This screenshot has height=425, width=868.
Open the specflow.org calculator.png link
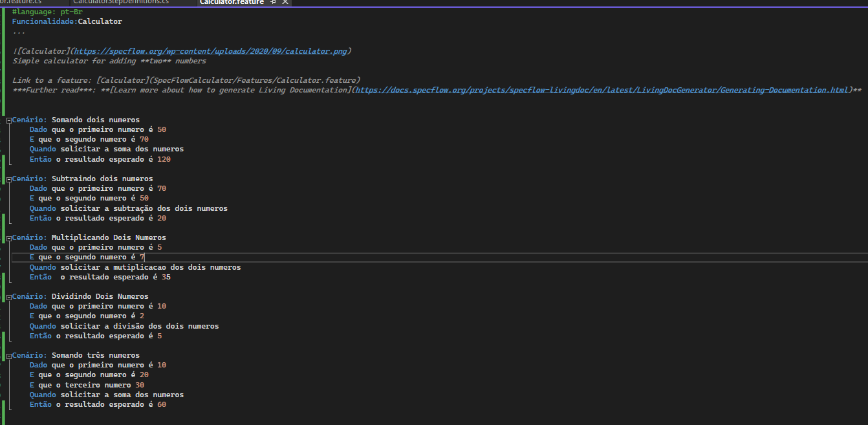click(211, 51)
